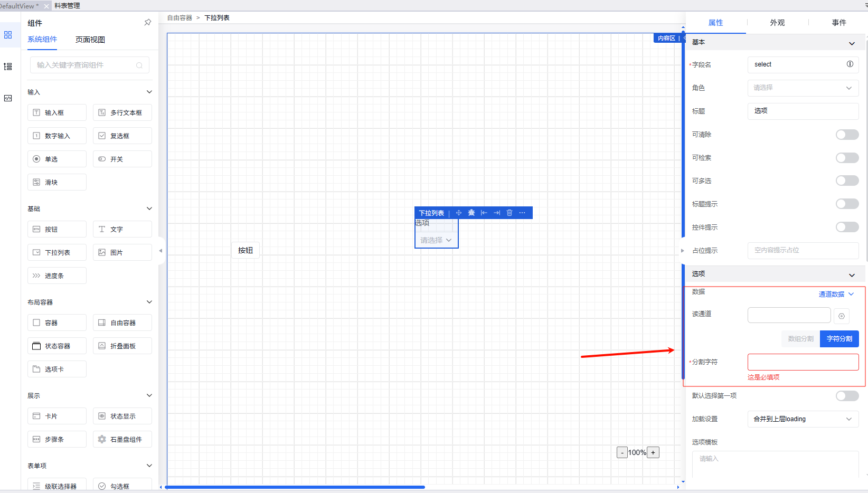Image resolution: width=868 pixels, height=493 pixels.
Task: Collapse the 输入 component group
Action: coord(149,92)
